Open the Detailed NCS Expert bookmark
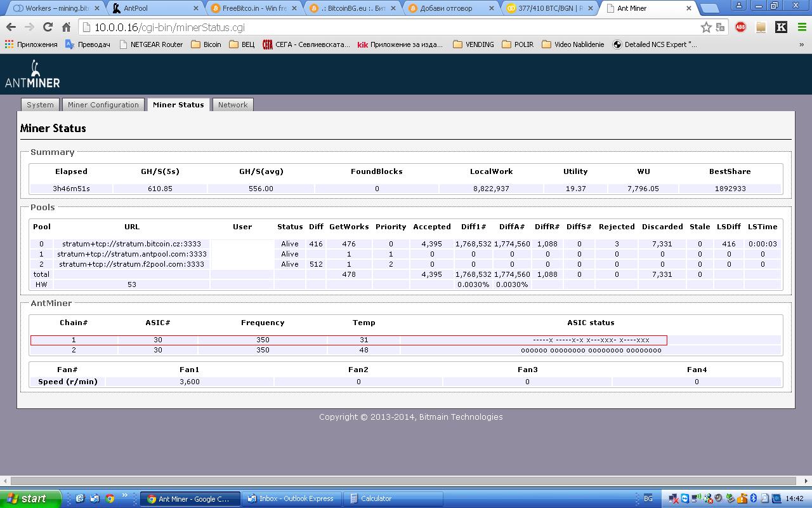812x508 pixels. (x=655, y=44)
